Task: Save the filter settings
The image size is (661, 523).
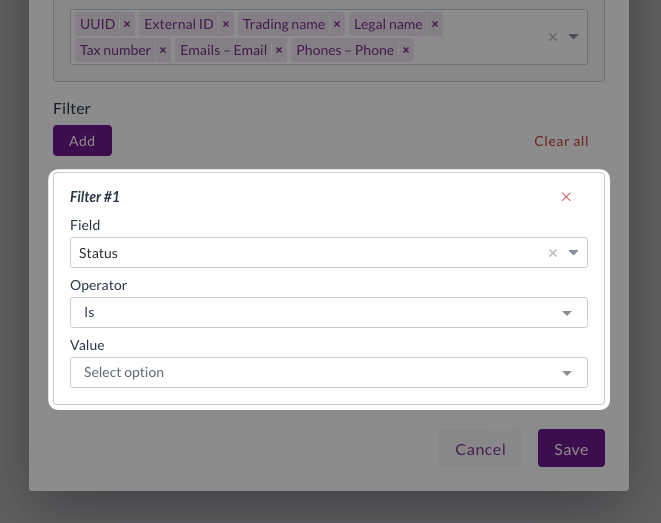Action: [571, 449]
